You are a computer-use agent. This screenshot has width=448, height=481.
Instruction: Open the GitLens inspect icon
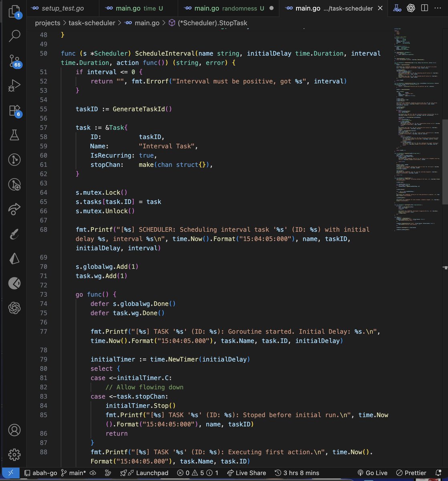point(14,184)
